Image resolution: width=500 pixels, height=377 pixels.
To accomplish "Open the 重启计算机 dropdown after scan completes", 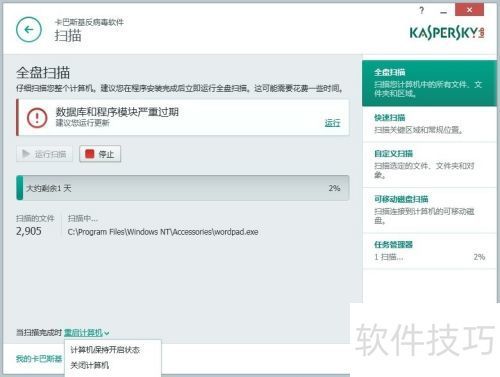I will click(x=86, y=332).
